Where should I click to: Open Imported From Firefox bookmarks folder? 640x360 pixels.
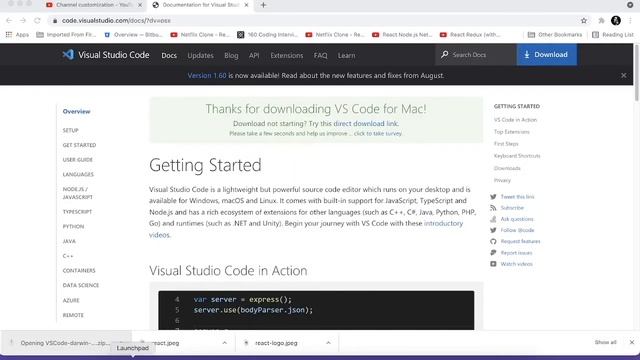coord(66,35)
